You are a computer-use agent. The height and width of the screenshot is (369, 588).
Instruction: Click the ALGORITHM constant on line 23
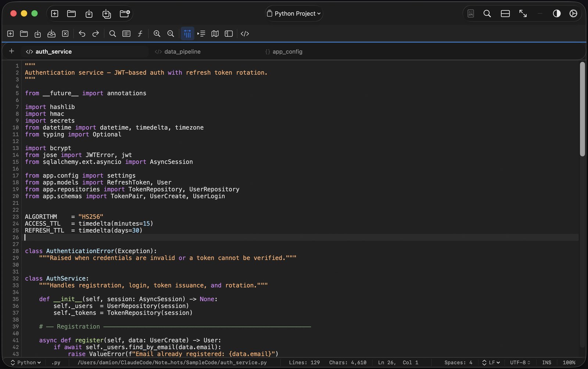pos(41,217)
